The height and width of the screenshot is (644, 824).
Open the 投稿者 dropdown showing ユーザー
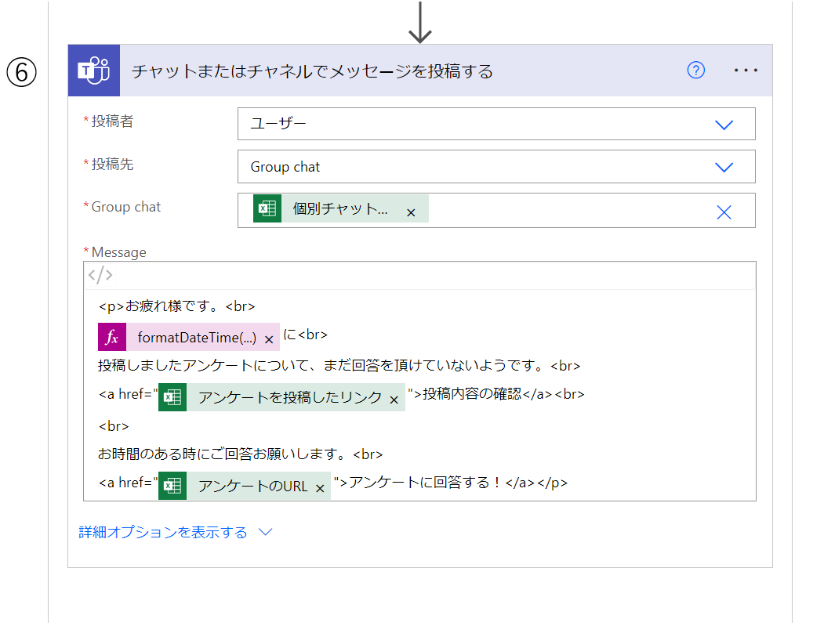496,124
